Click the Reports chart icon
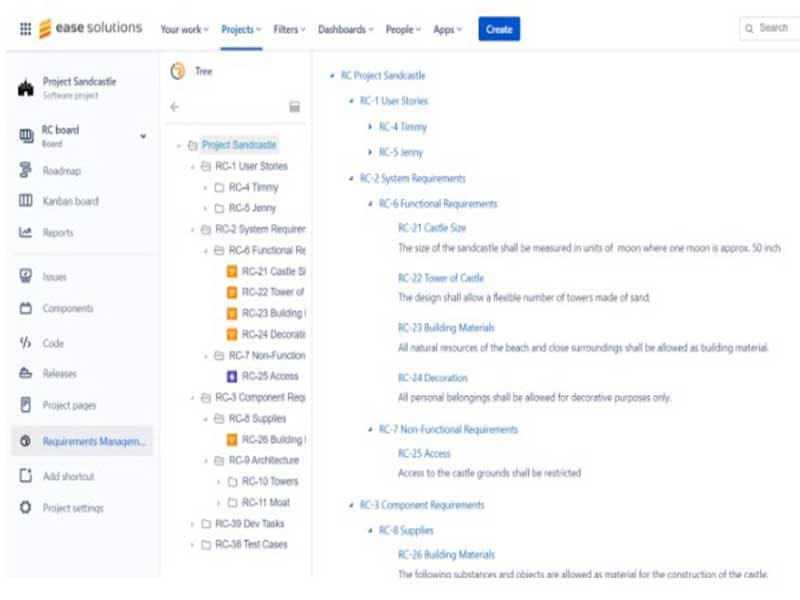 tap(26, 233)
